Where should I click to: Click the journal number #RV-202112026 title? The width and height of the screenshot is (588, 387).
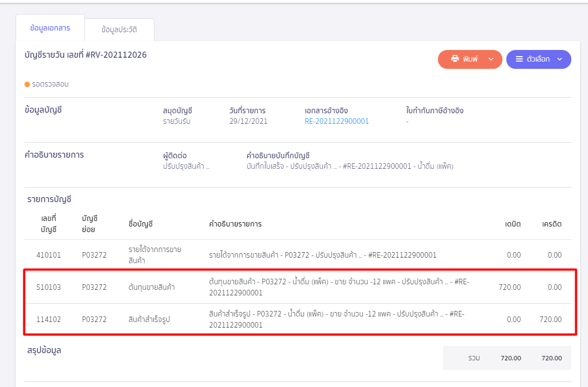pyautogui.click(x=86, y=55)
